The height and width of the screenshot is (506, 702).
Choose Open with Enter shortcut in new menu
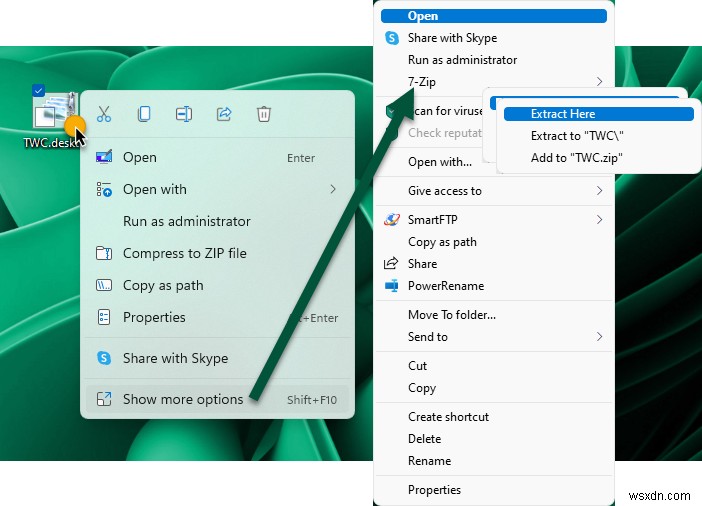coord(217,158)
